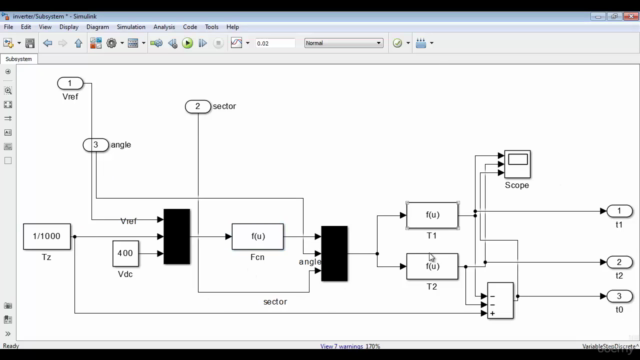Open the New Model dropdown arrow
Image resolution: width=640 pixels, height=360 pixels.
click(19, 43)
